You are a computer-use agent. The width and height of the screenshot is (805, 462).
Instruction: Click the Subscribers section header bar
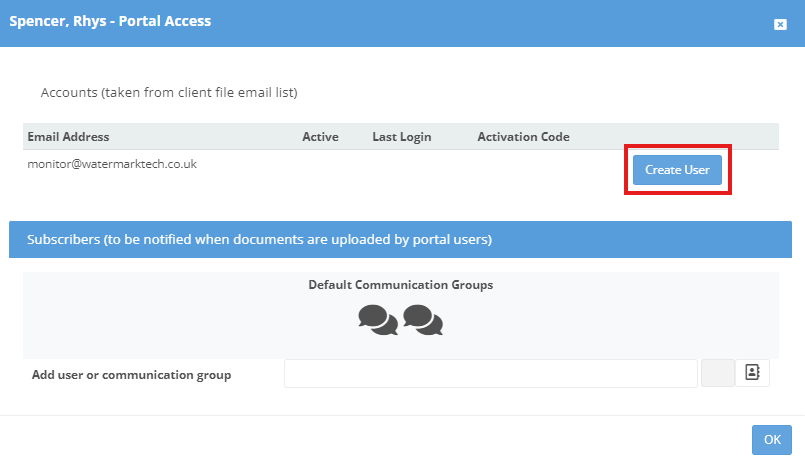(400, 240)
